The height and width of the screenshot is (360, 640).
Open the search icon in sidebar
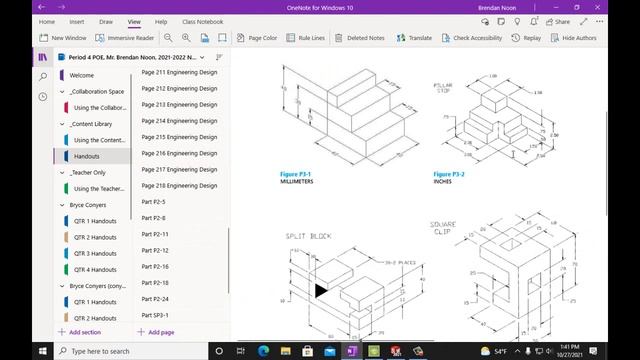[43, 76]
